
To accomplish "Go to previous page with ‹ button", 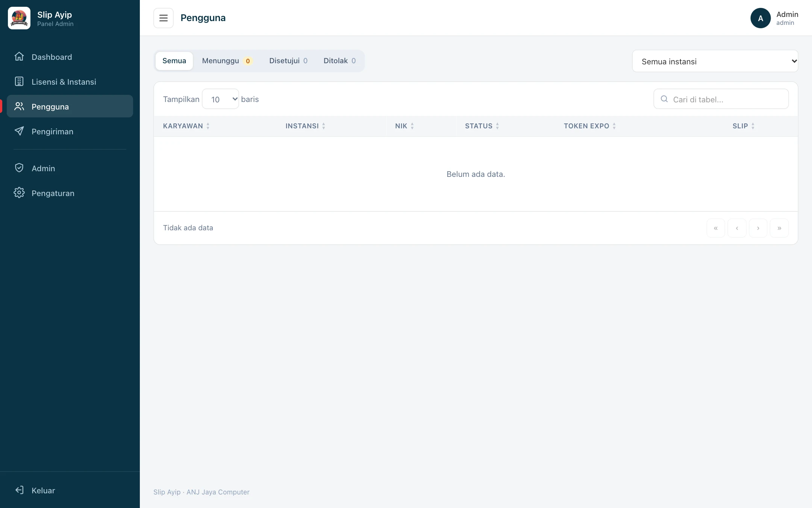I will [737, 228].
